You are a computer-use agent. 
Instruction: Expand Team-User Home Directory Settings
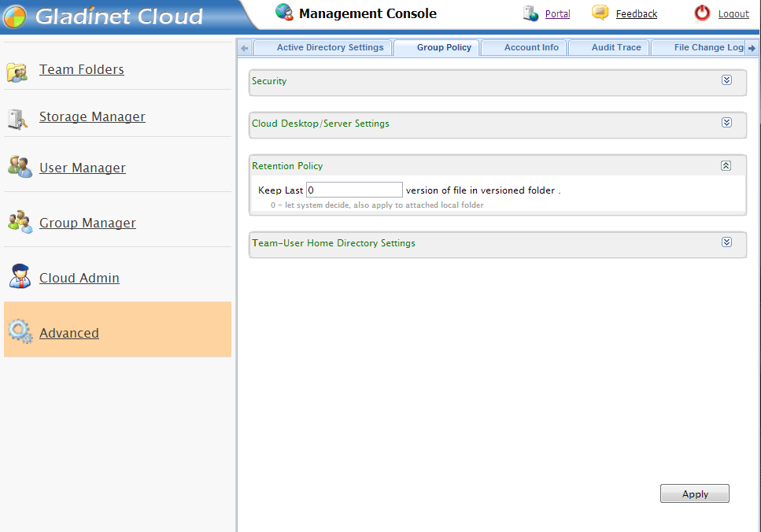[x=726, y=242]
